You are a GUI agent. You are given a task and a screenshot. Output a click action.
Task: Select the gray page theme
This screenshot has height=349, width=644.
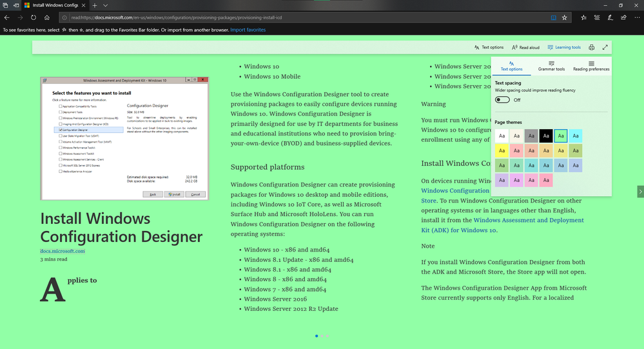click(x=531, y=135)
